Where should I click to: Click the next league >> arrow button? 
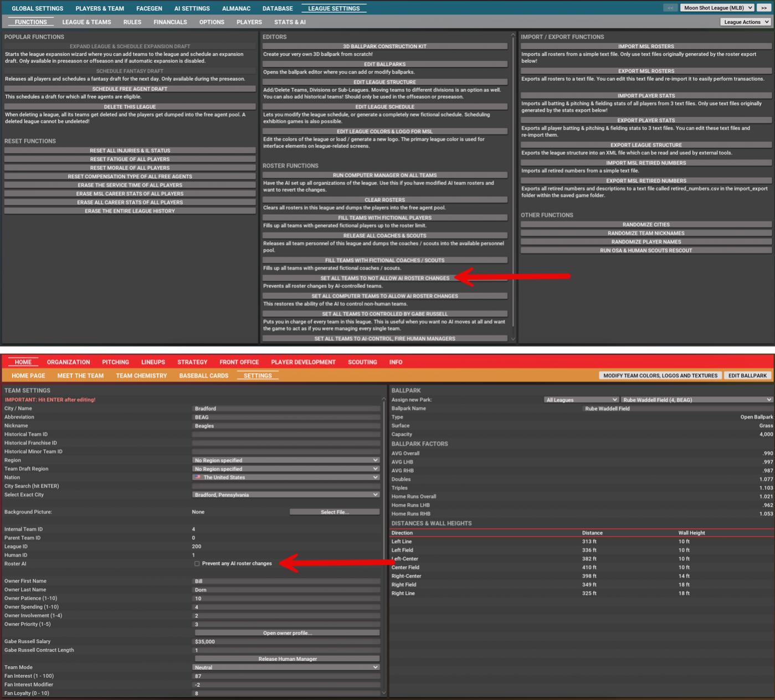tap(763, 8)
